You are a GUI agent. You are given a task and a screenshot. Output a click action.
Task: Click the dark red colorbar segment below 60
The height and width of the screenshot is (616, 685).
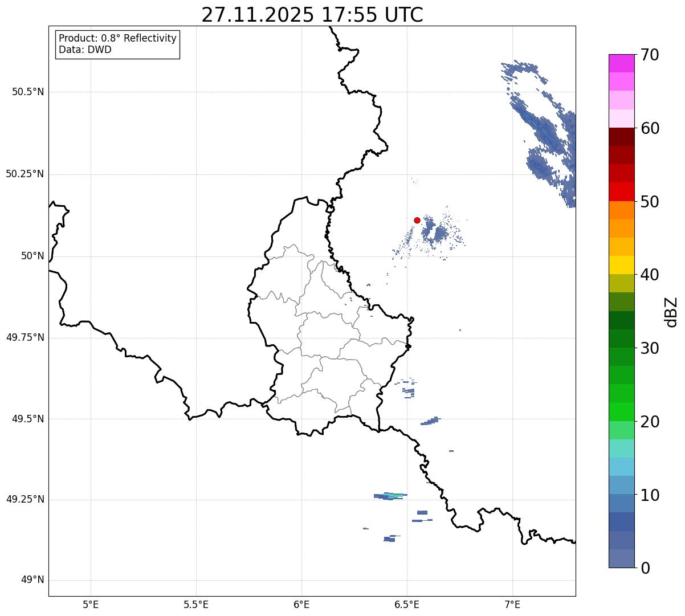[622, 137]
